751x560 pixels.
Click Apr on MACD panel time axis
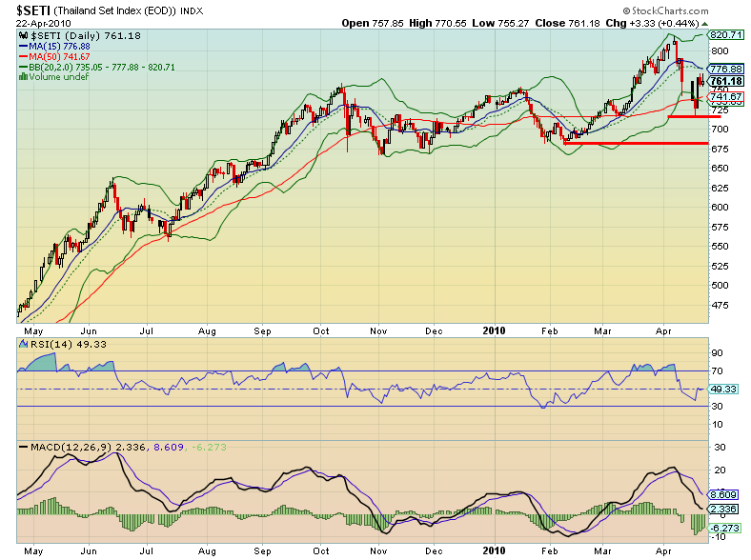[663, 551]
